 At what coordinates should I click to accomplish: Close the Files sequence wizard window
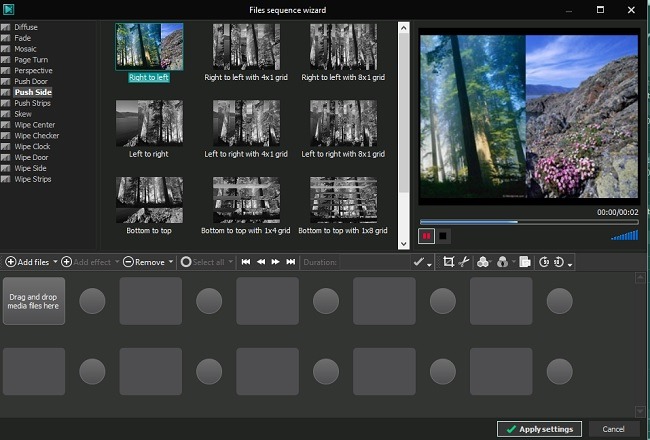[631, 10]
